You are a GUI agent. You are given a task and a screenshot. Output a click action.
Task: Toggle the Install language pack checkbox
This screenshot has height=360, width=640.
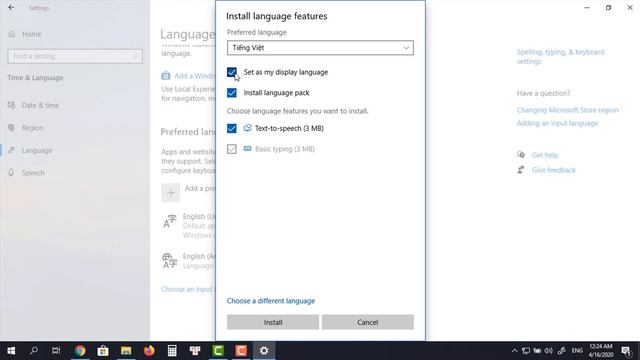tap(231, 93)
